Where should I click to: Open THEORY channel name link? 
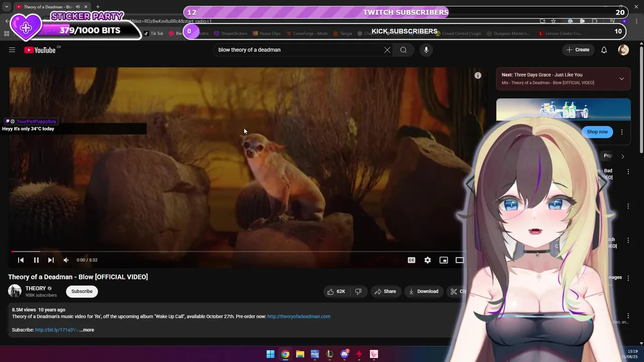coord(36,288)
